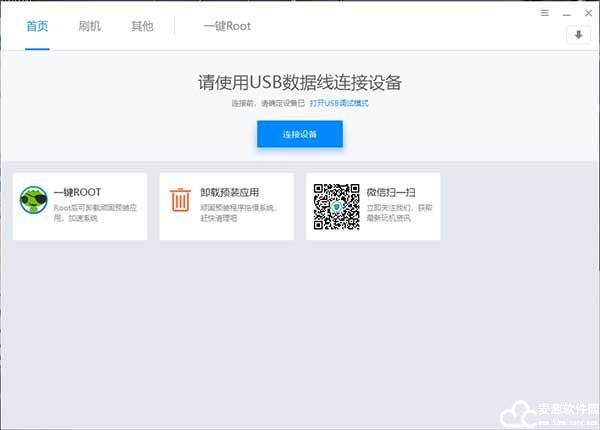This screenshot has height=430, width=600.
Task: Switch to the 首页 tab
Action: (x=38, y=26)
